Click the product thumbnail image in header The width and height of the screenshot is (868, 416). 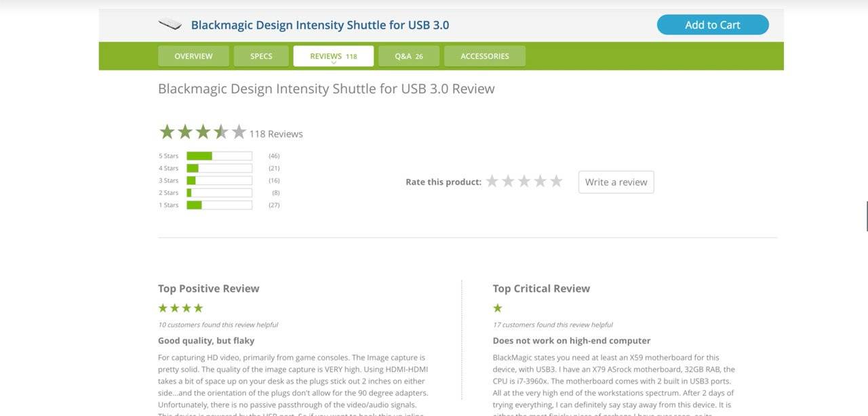pyautogui.click(x=170, y=25)
